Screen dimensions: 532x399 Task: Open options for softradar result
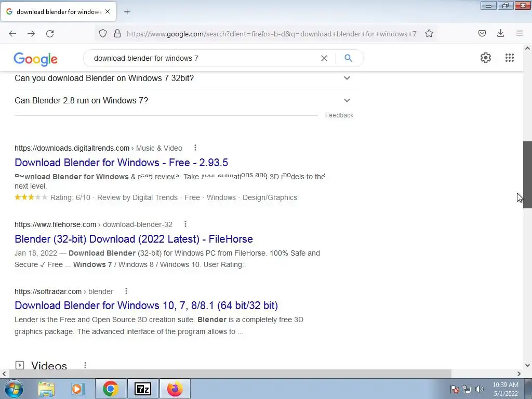pos(126,291)
